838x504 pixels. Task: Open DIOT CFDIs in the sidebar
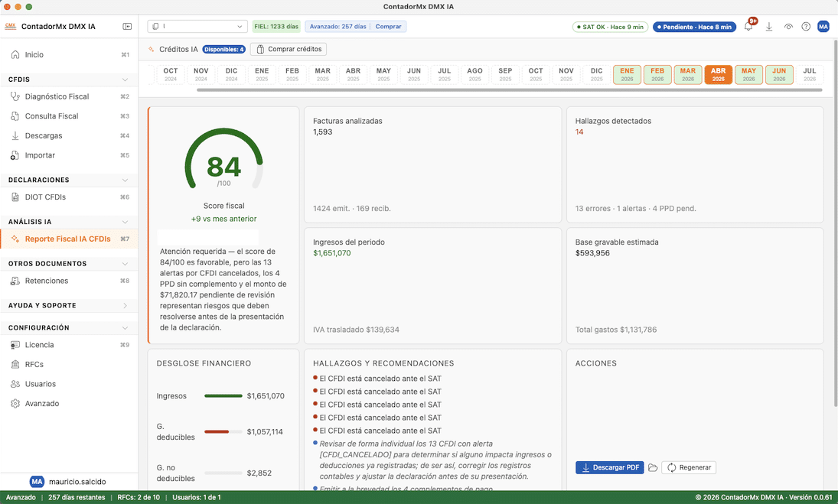[x=69, y=197]
